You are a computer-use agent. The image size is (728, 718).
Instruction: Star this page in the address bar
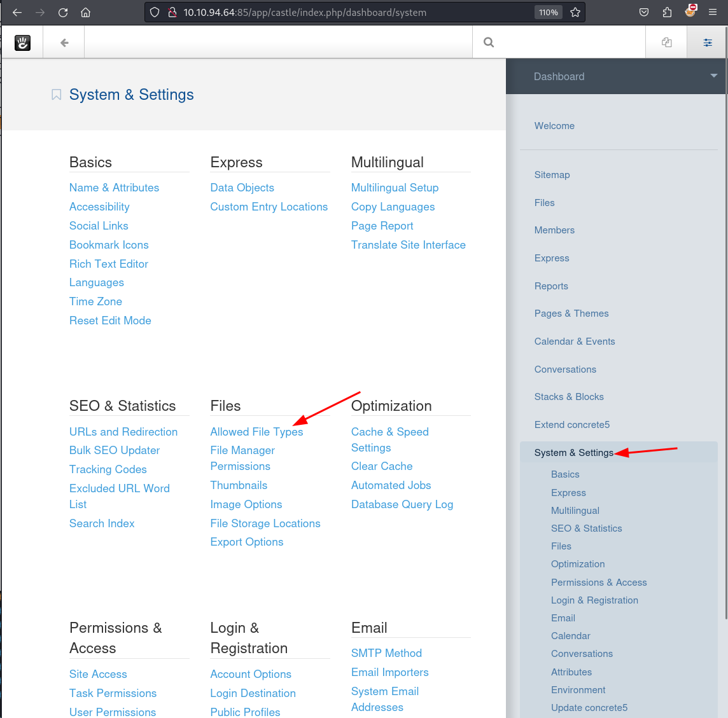coord(575,13)
